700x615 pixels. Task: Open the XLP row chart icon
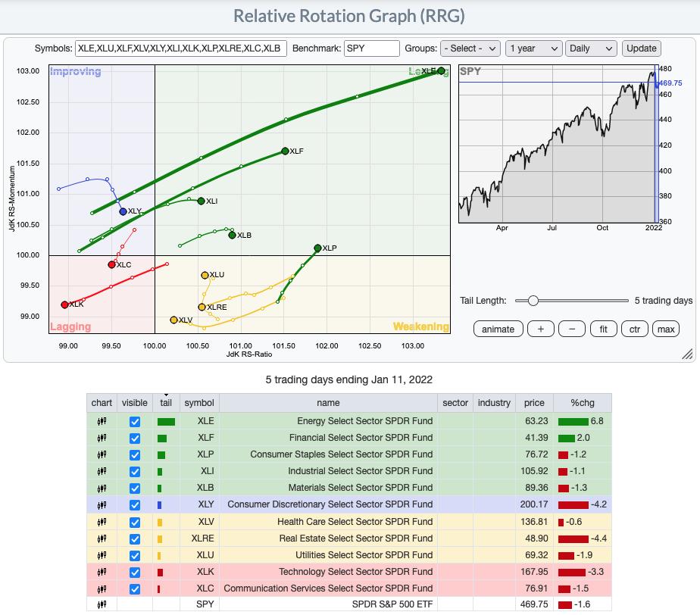[102, 454]
